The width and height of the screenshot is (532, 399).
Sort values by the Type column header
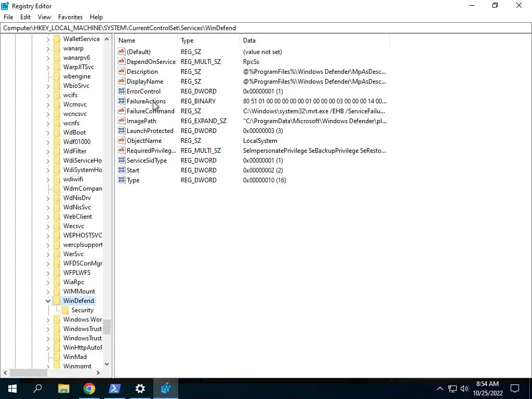click(208, 41)
